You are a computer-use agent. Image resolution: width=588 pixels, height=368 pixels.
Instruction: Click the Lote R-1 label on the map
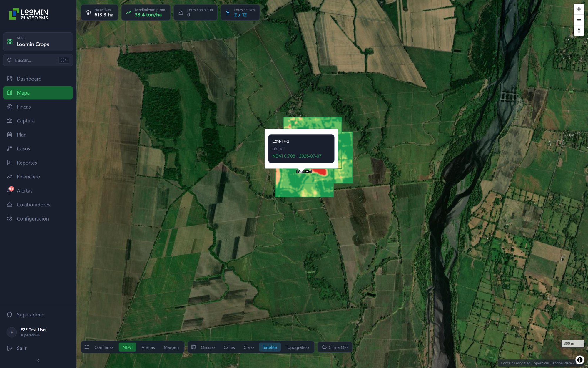(x=304, y=171)
